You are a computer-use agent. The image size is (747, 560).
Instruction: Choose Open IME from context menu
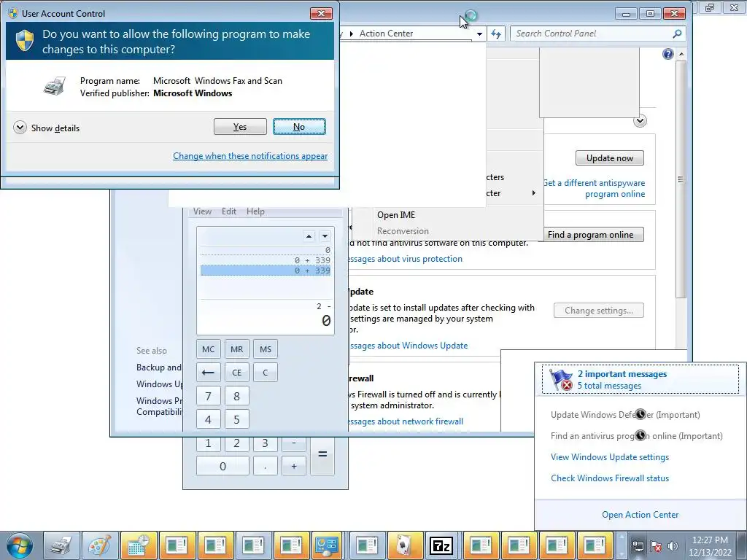pos(396,215)
